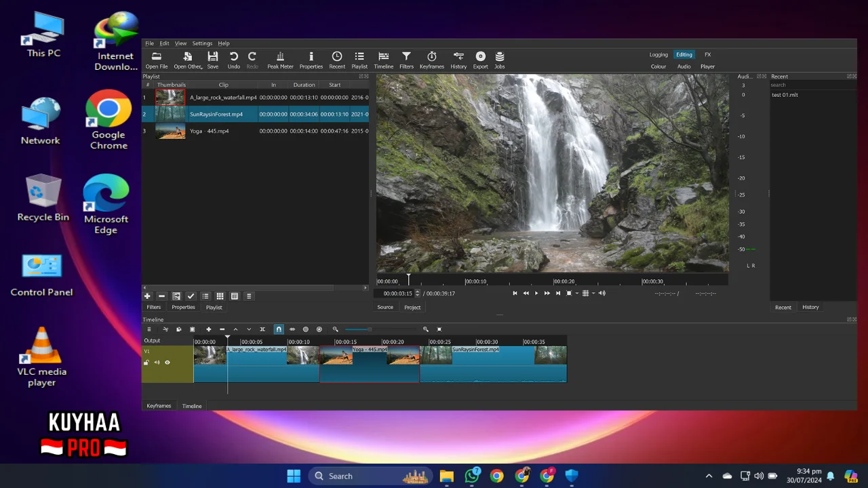This screenshot has height=488, width=868.
Task: Toggle the lock on track V1
Action: (146, 363)
